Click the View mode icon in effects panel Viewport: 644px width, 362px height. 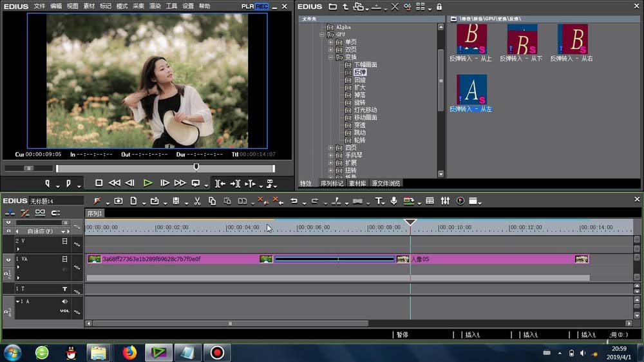point(420,6)
